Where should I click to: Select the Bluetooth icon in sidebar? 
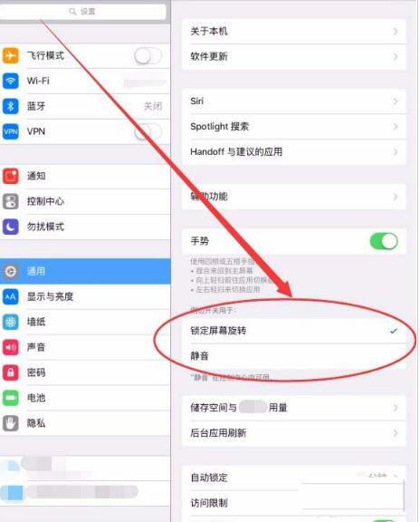11,106
